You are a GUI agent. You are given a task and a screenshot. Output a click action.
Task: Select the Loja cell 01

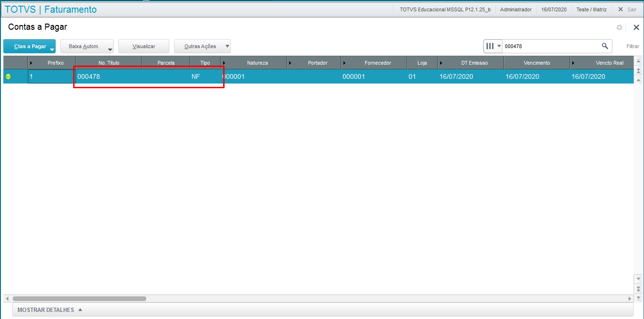(422, 76)
